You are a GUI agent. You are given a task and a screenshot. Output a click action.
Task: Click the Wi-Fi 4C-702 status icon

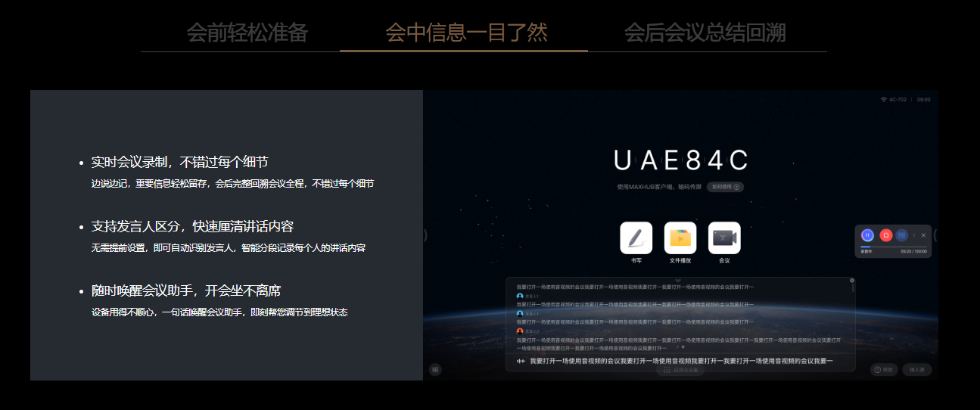[x=884, y=100]
